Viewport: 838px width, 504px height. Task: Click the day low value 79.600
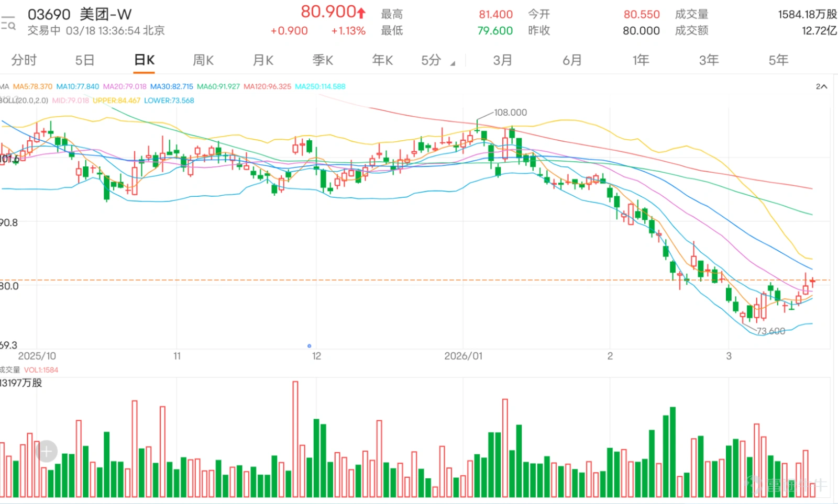[495, 31]
